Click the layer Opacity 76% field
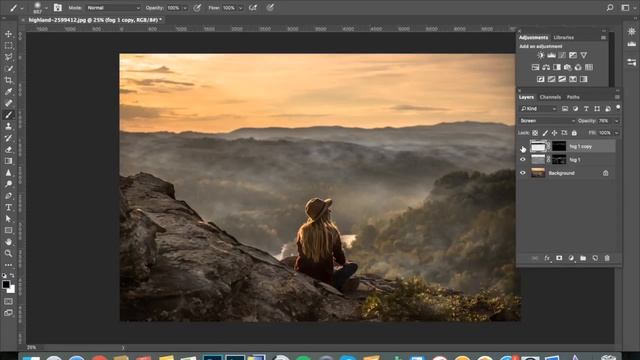Screen dimensions: 640x360 (605, 121)
